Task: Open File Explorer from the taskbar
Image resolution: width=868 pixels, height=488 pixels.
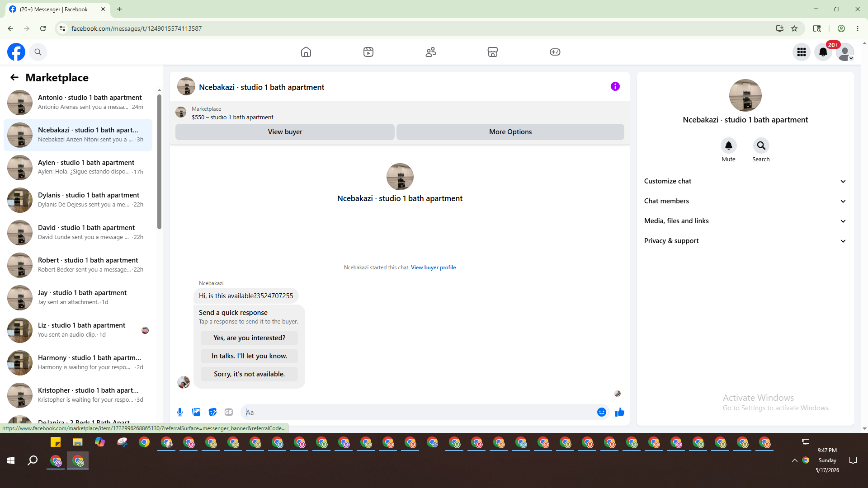Action: tap(78, 442)
